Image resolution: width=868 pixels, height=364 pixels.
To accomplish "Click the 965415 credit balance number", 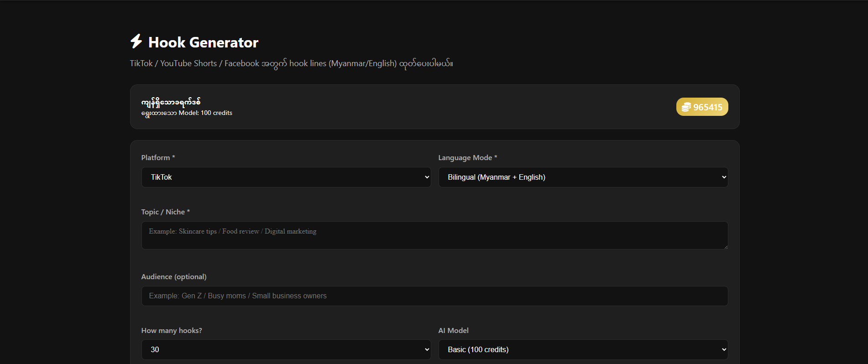I will (707, 107).
